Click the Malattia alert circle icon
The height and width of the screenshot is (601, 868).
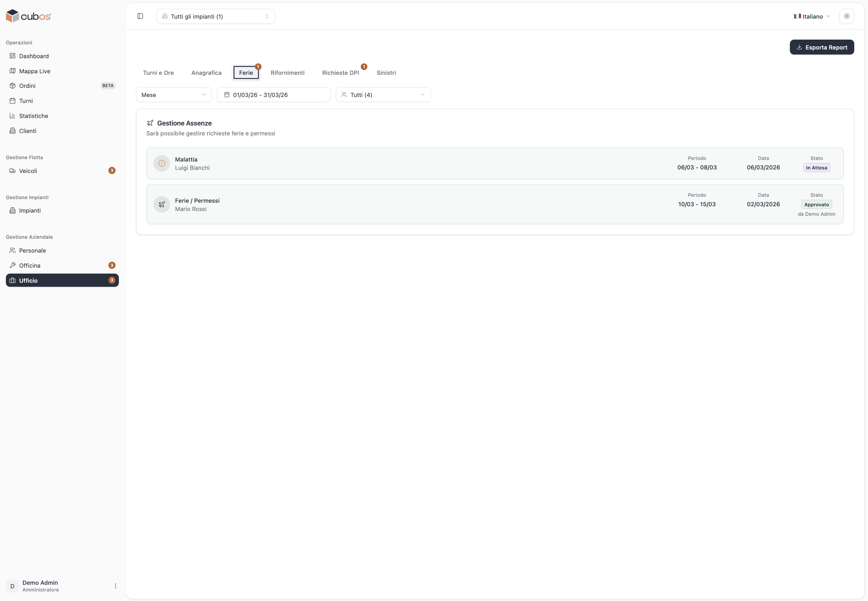161,164
